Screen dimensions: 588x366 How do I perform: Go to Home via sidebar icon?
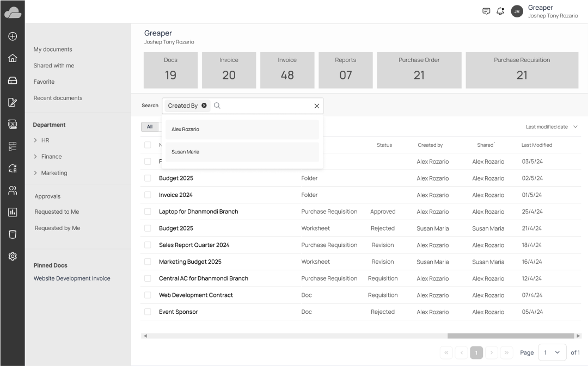(x=13, y=58)
